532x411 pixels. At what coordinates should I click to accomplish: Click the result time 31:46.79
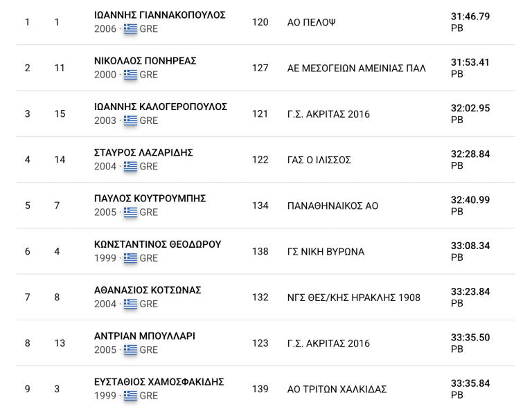coord(470,17)
